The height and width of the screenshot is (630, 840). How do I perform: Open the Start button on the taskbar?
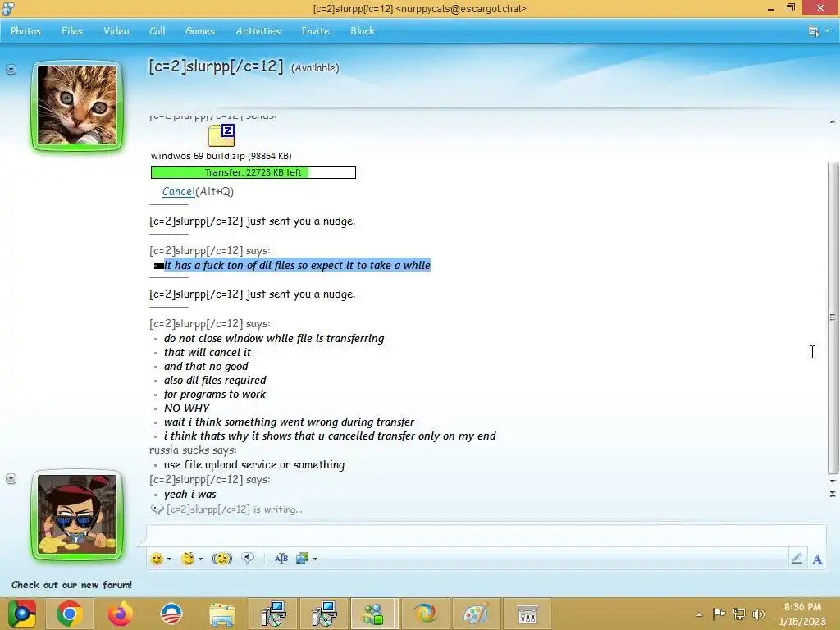(x=22, y=614)
